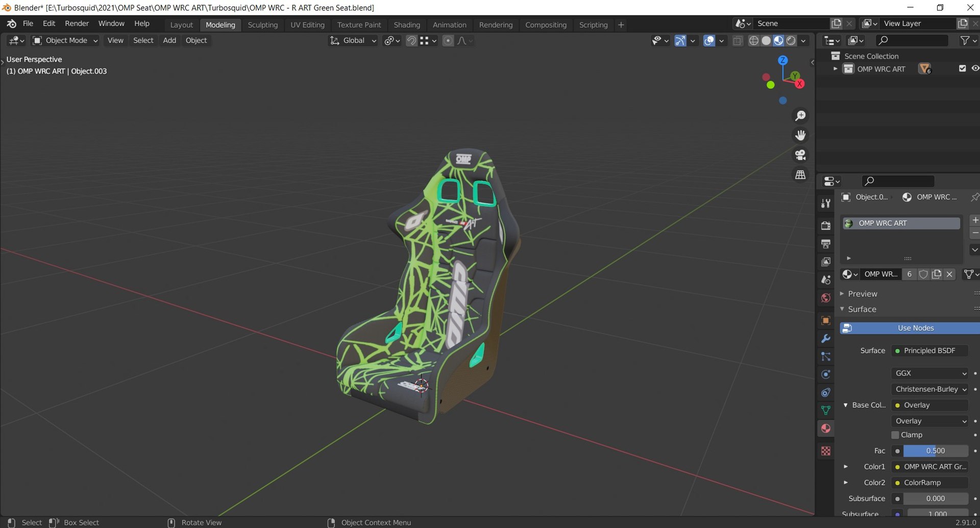Toggle snapping magnet icon
This screenshot has height=528, width=980.
(x=411, y=41)
